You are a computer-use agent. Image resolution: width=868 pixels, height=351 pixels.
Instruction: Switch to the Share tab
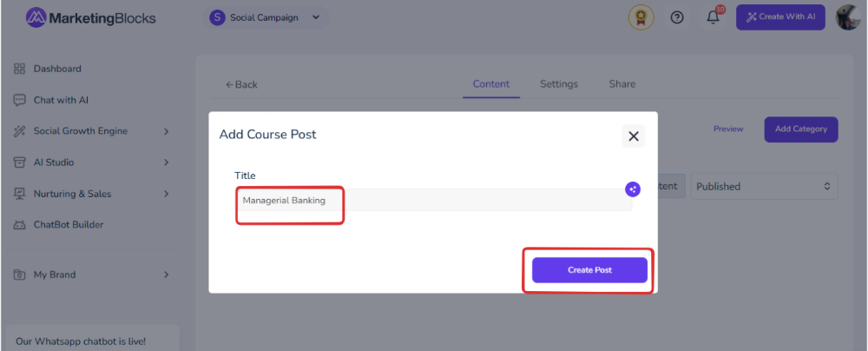622,84
